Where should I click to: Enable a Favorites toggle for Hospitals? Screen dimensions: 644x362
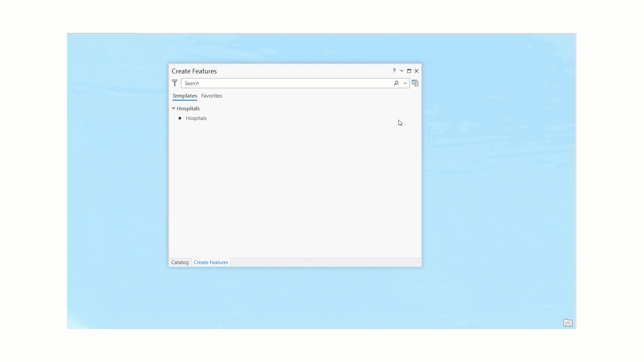pos(211,96)
